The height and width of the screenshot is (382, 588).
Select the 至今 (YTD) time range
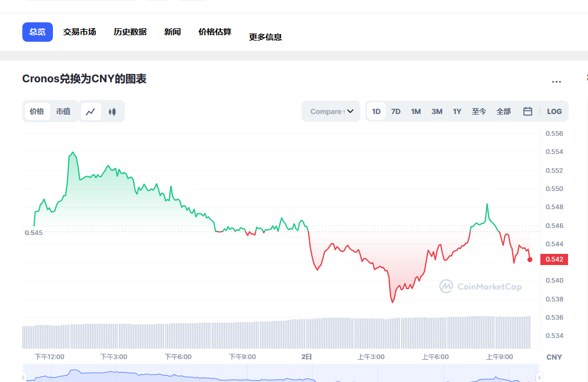point(479,111)
